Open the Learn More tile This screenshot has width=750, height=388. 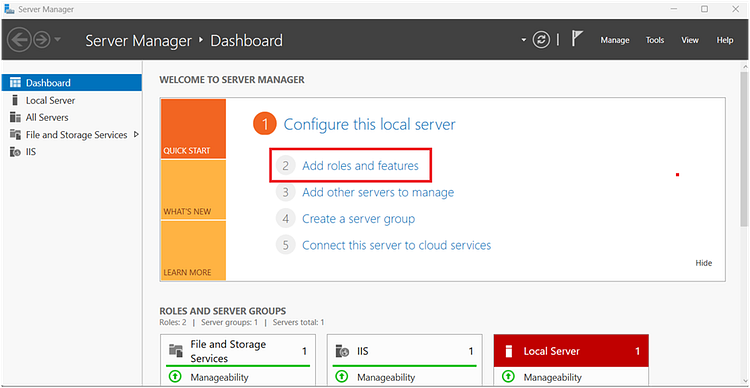(x=193, y=250)
